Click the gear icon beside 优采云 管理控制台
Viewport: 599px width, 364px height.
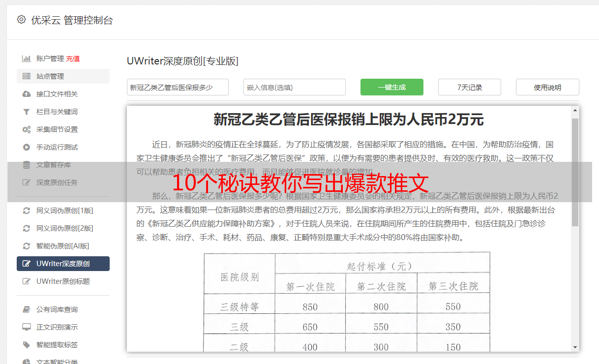pos(21,20)
